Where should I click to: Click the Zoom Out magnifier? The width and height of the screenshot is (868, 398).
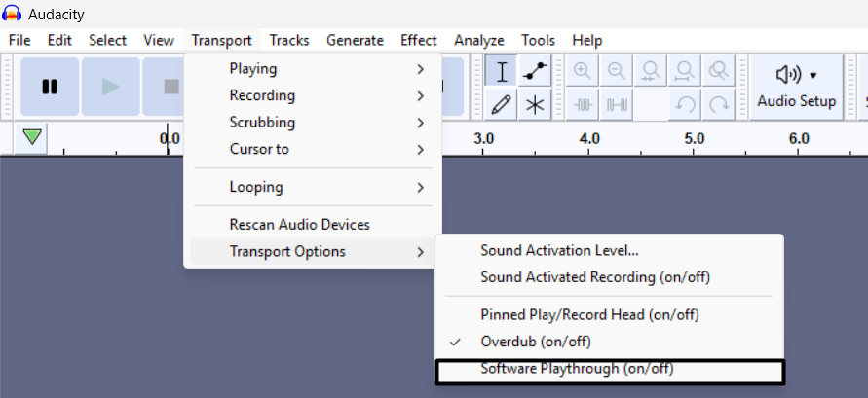coord(617,71)
